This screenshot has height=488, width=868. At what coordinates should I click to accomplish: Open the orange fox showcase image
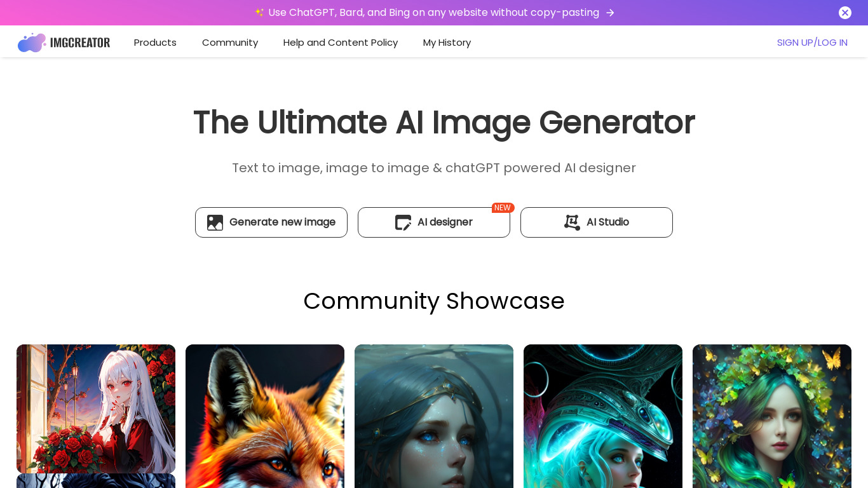tap(265, 416)
